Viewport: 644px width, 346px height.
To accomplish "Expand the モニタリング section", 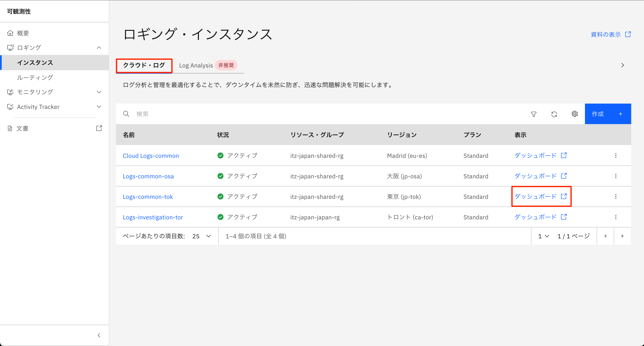I will tap(99, 92).
